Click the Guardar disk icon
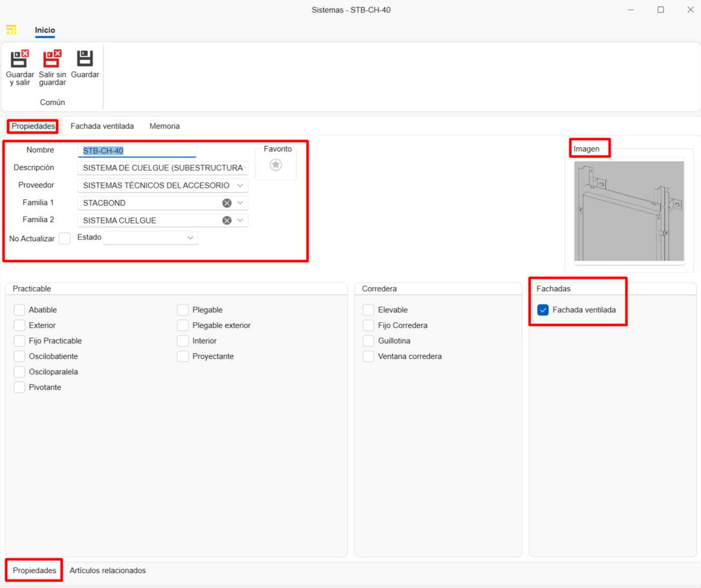 point(85,59)
